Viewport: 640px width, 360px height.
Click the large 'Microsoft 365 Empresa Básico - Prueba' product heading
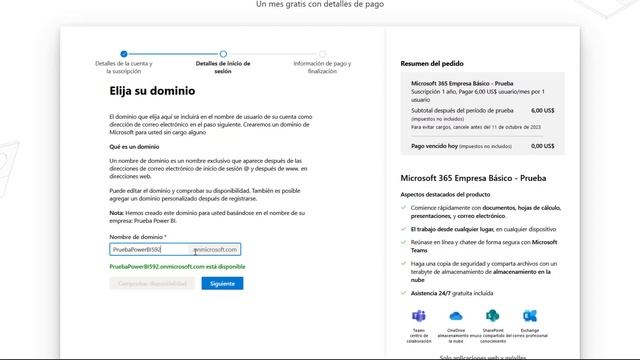(473, 178)
